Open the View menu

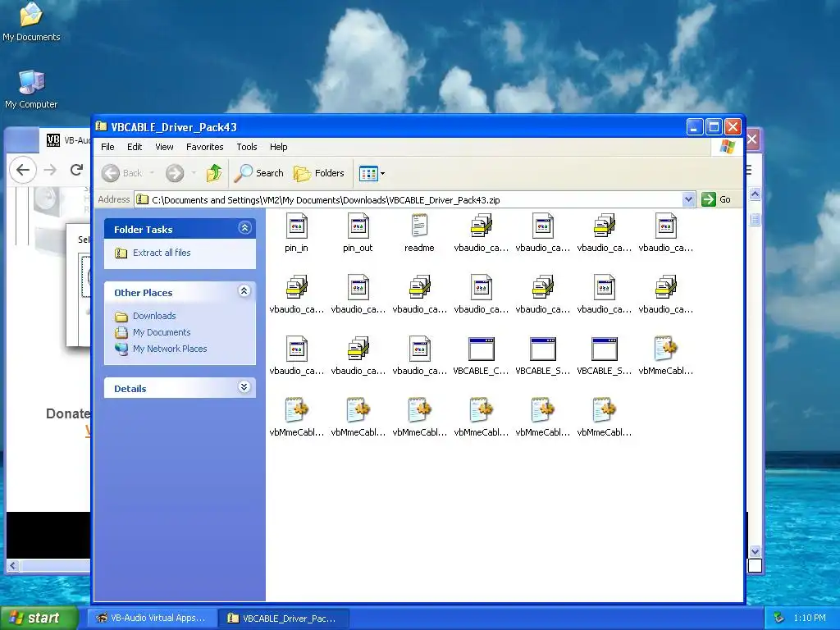[x=164, y=147]
